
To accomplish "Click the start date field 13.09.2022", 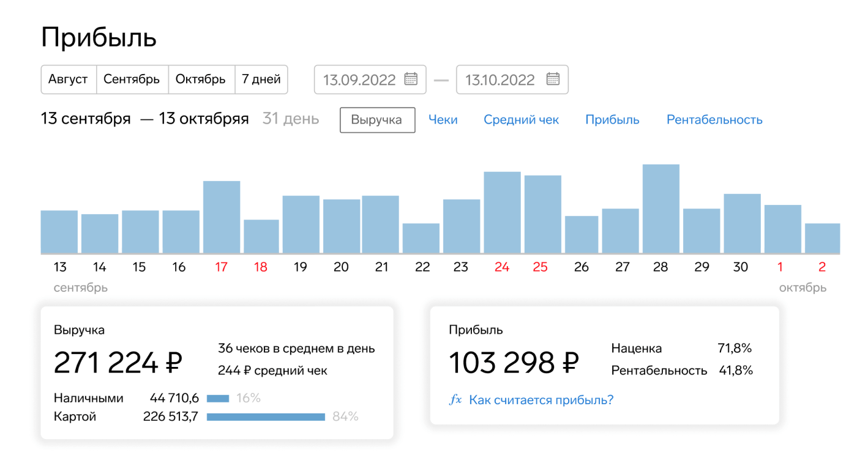I will click(x=370, y=80).
